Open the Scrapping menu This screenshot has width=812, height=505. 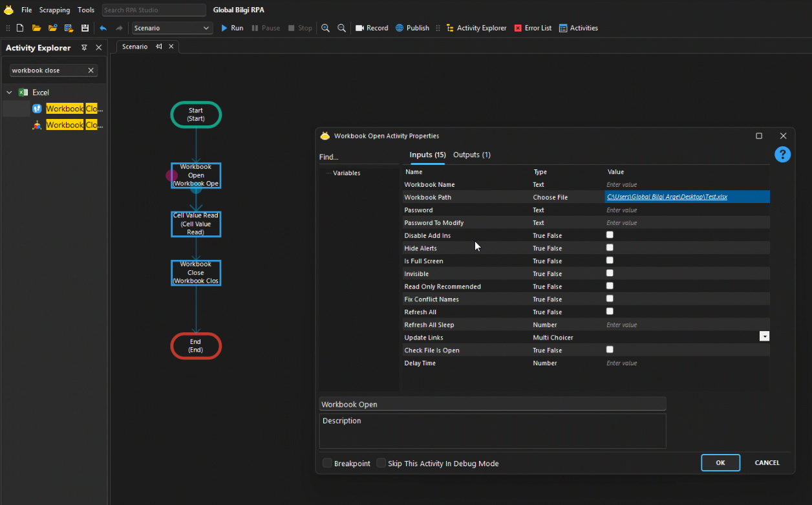[x=54, y=10]
